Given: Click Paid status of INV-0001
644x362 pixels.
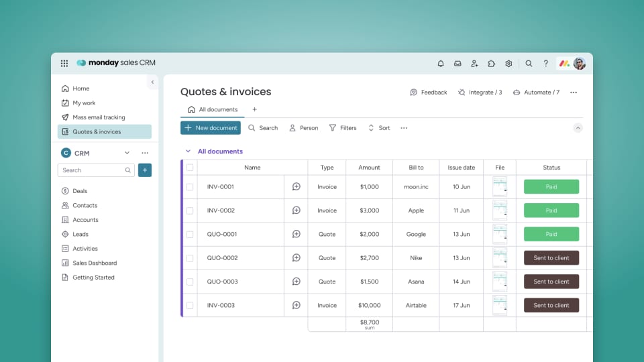Looking at the screenshot, I should click(x=551, y=187).
